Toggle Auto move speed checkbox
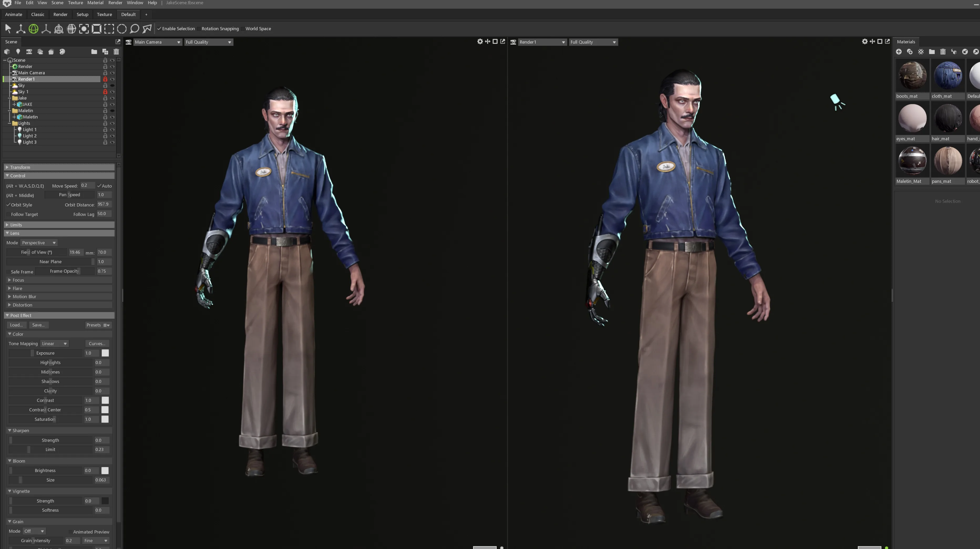This screenshot has width=980, height=549. (x=99, y=186)
